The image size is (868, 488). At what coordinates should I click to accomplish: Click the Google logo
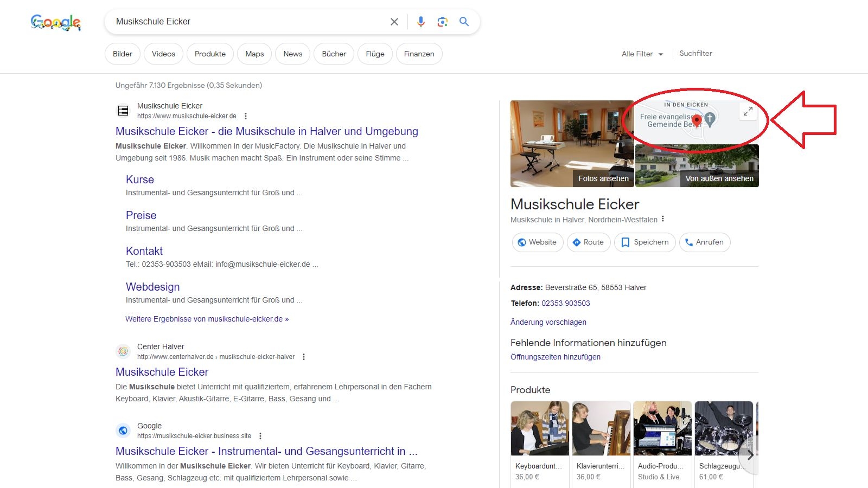[56, 22]
